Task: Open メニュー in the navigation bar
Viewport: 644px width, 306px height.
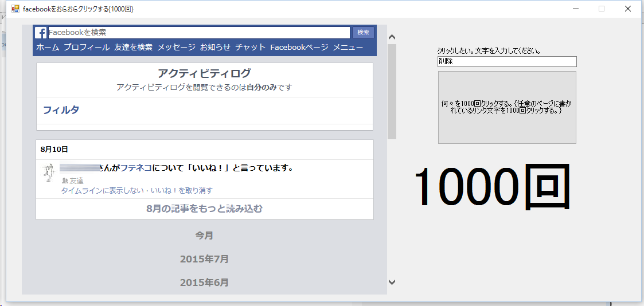Action: (348, 47)
